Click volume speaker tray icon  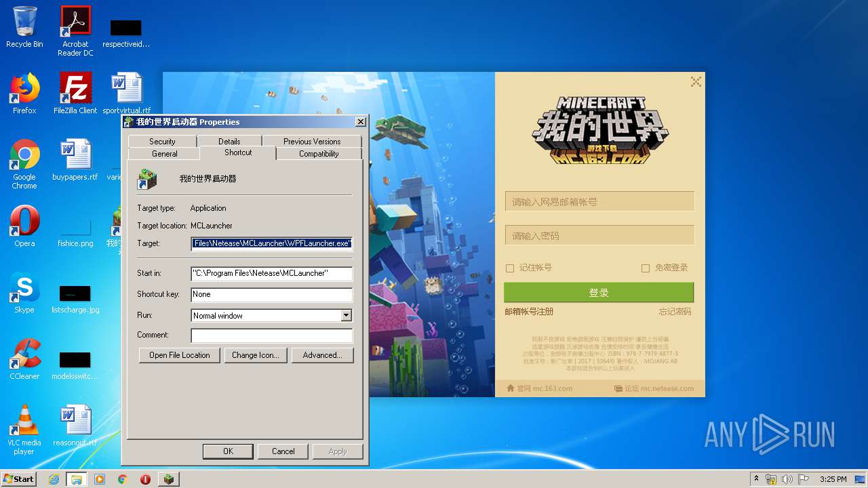pyautogui.click(x=787, y=479)
